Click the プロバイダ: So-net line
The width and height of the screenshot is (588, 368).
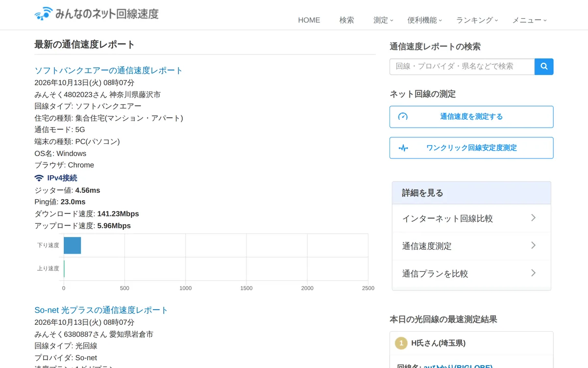click(66, 358)
